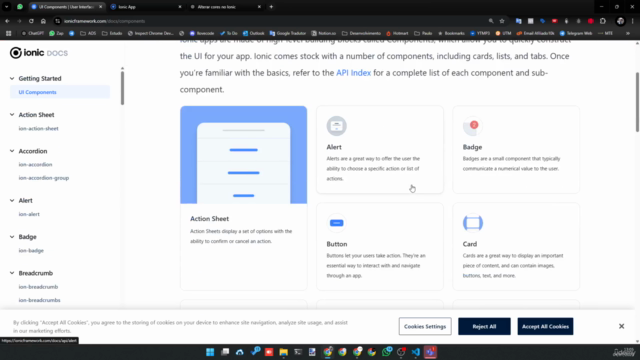Go to the browser Home icon

coord(43,21)
